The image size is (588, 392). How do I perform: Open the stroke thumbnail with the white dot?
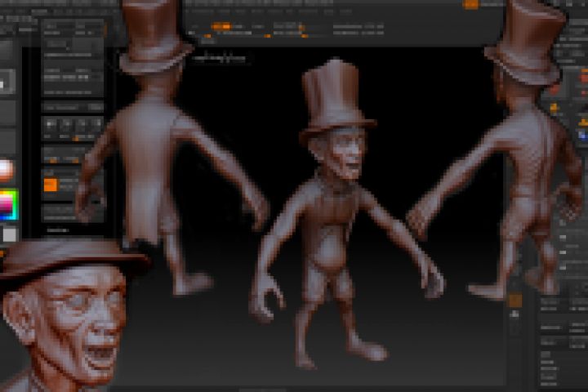tap(7, 82)
